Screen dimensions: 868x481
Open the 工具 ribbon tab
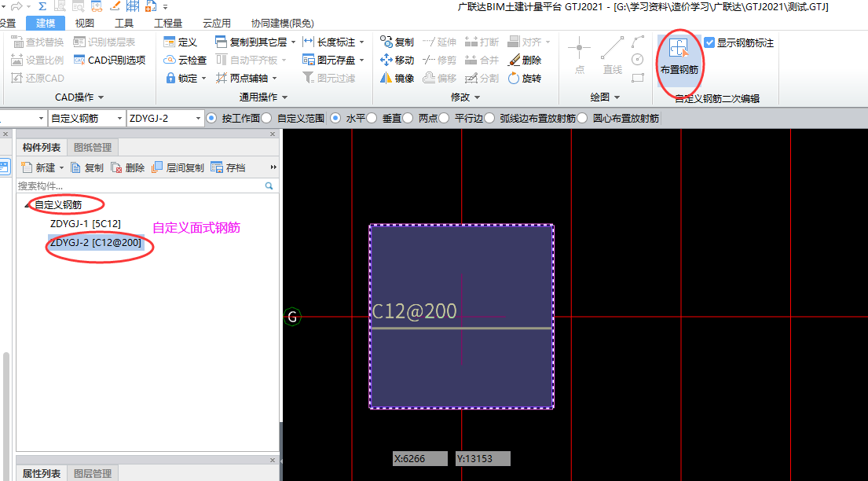pos(124,24)
